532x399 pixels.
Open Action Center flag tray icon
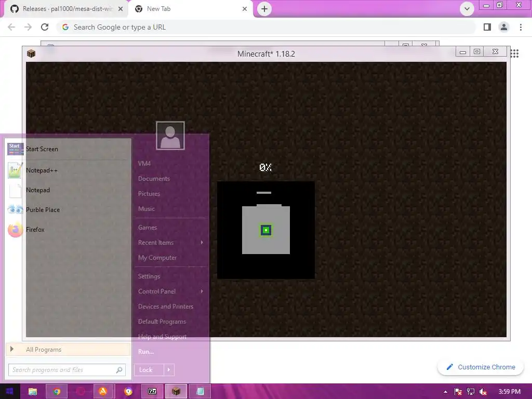pos(458,392)
